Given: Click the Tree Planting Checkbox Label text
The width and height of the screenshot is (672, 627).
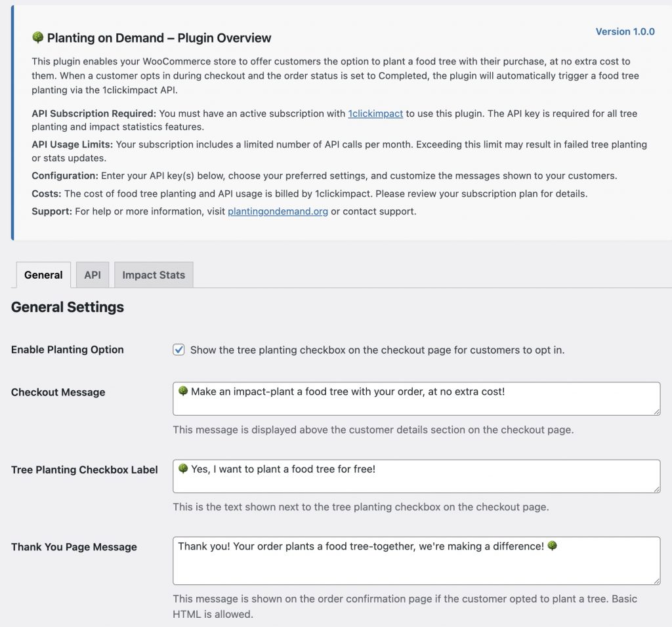Looking at the screenshot, I should click(85, 470).
